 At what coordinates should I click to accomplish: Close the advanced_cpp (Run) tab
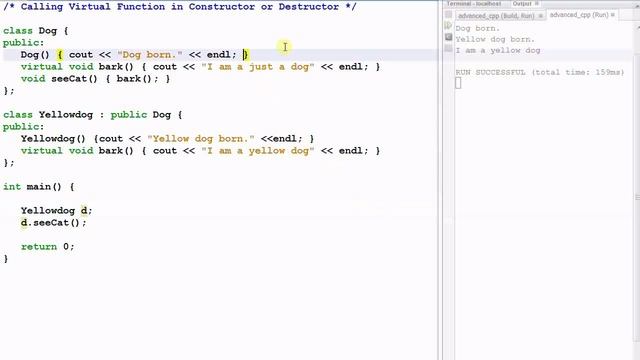[613, 15]
